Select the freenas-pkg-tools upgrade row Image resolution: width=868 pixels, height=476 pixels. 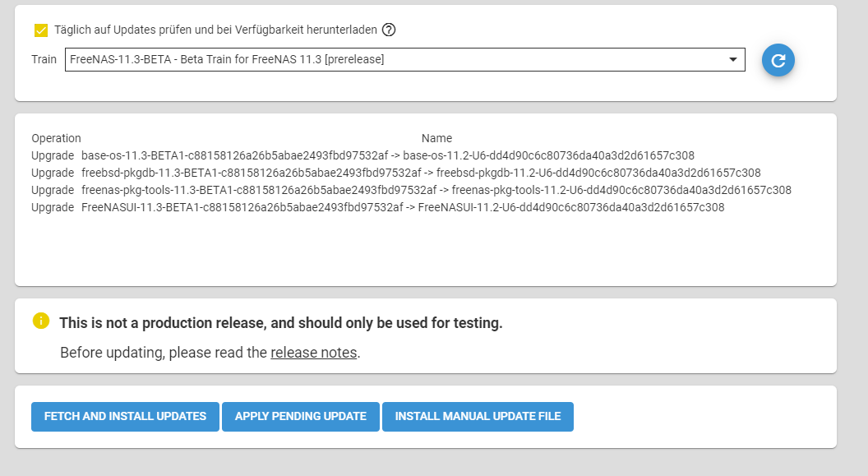(x=411, y=190)
